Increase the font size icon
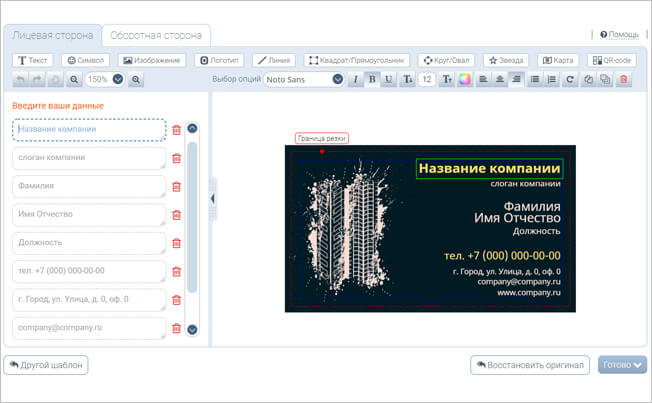This screenshot has height=403, width=652. tap(447, 79)
